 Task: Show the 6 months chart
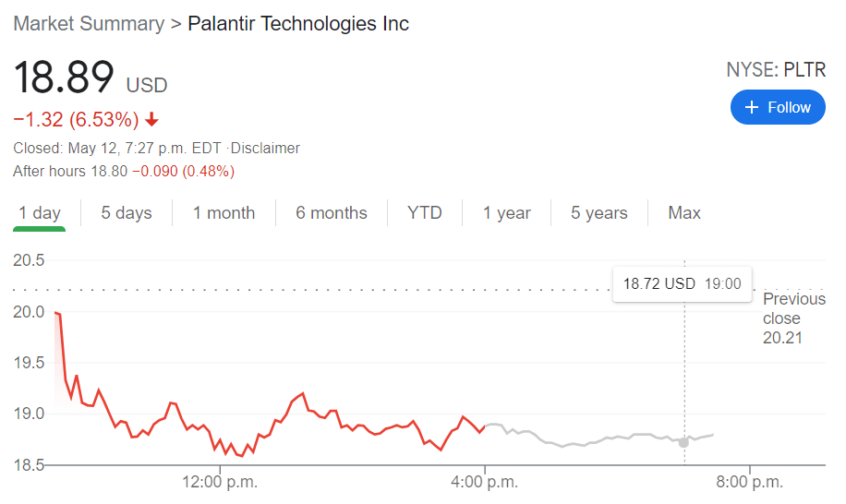(332, 213)
